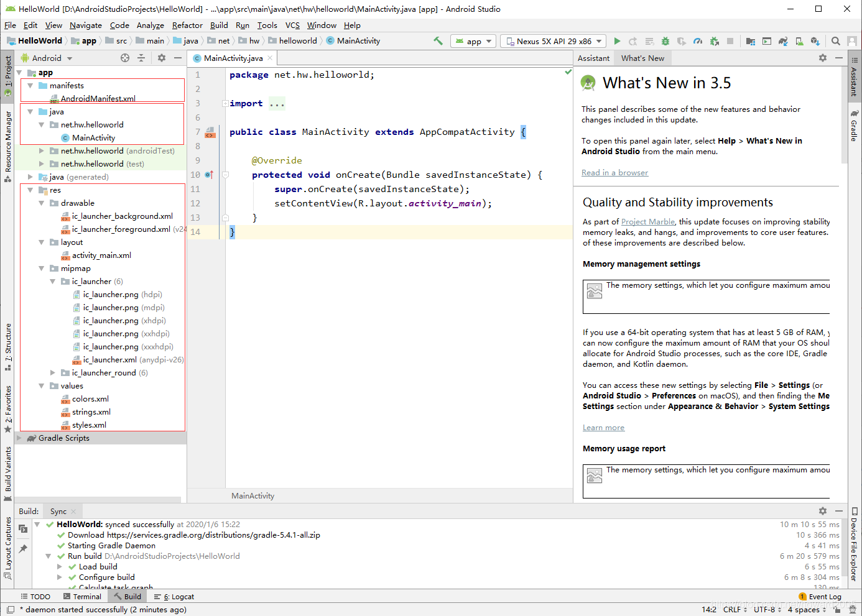The width and height of the screenshot is (862, 616).
Task: Open Project Structure from toolbar icon
Action: click(751, 41)
